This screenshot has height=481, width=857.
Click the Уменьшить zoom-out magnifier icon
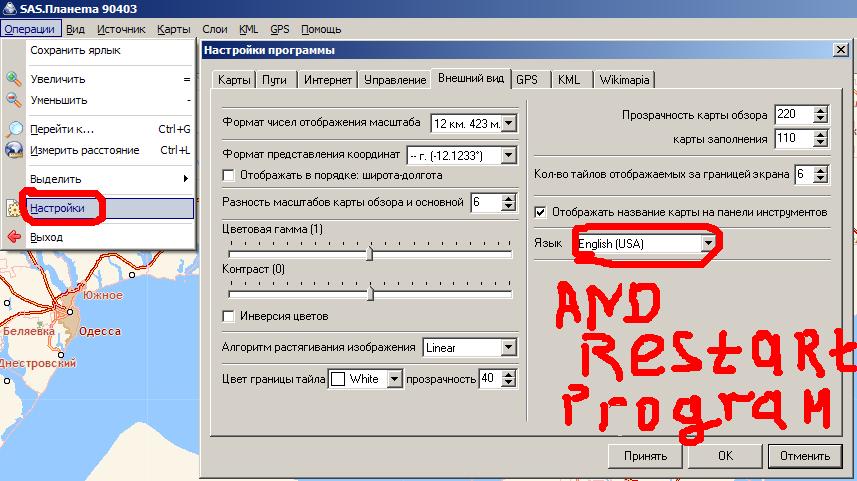(x=14, y=100)
